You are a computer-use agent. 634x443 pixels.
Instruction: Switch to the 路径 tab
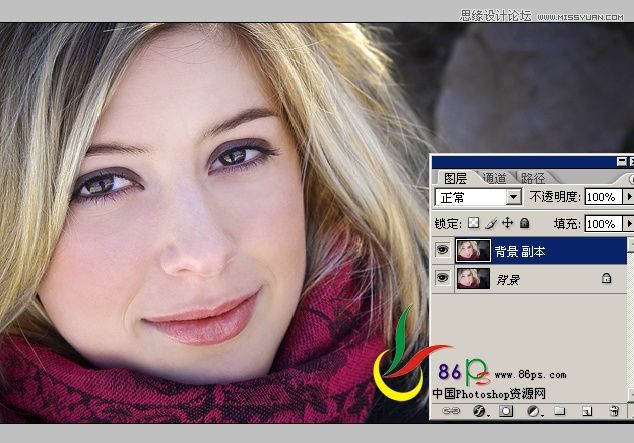pyautogui.click(x=533, y=178)
